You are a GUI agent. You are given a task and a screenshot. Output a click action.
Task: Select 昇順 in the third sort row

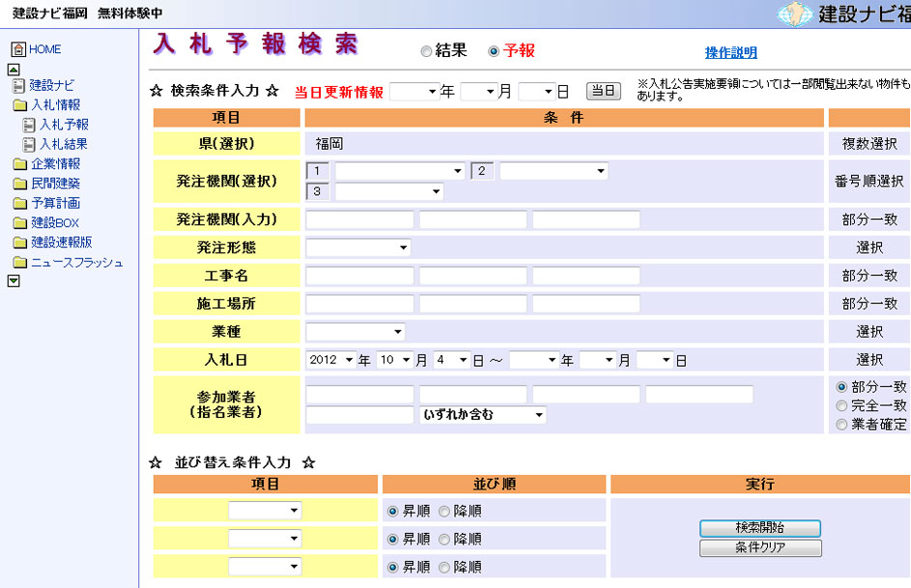tap(393, 567)
